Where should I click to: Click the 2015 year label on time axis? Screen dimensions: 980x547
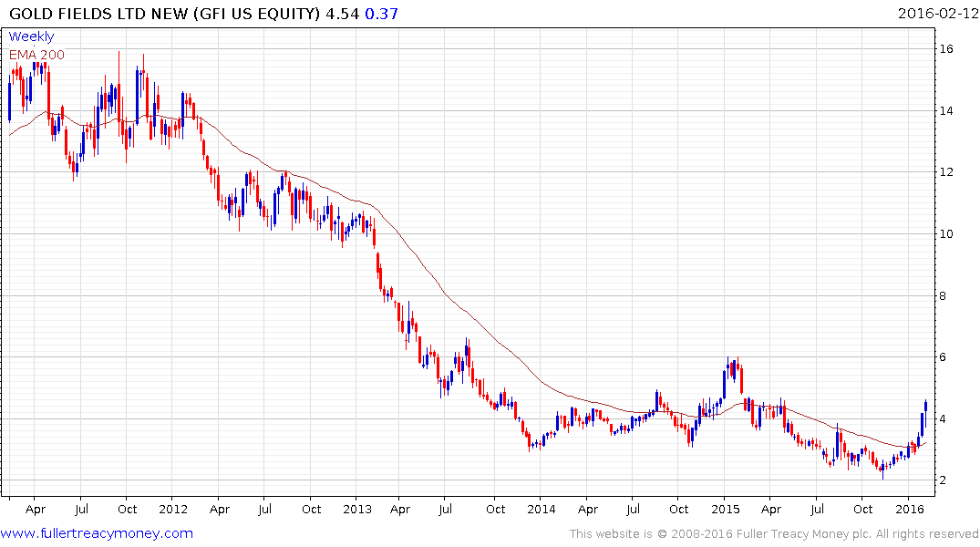click(725, 509)
